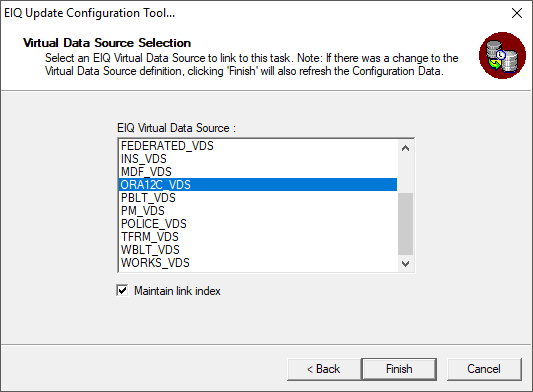
Task: Select PM_VDS in the list
Action: [x=258, y=211]
